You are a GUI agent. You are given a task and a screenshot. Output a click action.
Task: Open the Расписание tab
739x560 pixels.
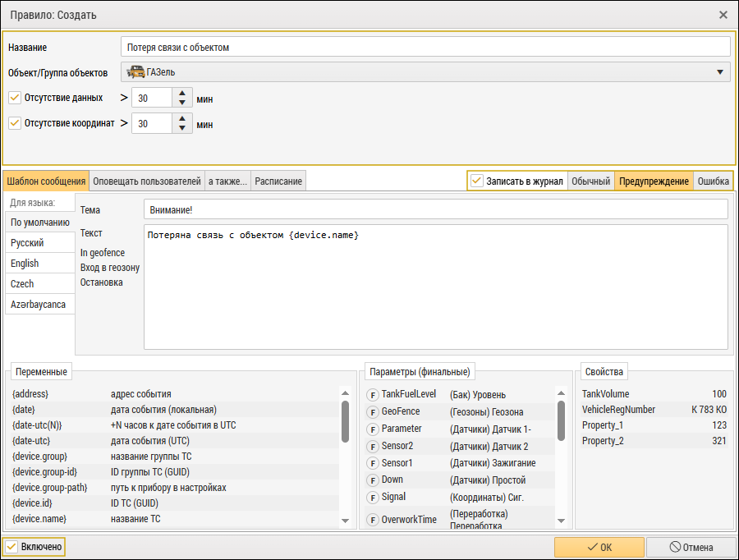(278, 181)
